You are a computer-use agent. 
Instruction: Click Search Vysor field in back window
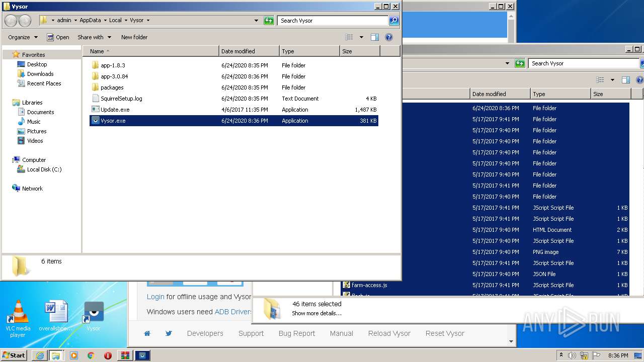(584, 63)
